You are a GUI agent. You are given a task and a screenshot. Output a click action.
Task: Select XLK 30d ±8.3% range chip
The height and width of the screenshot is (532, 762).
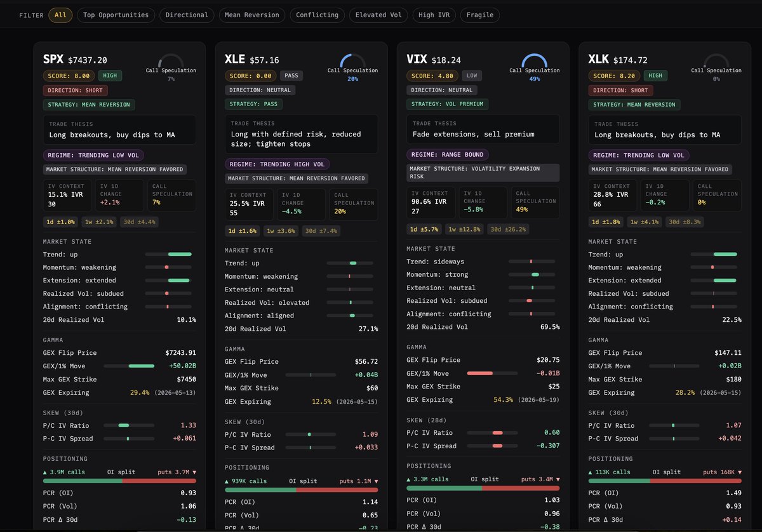coord(684,222)
